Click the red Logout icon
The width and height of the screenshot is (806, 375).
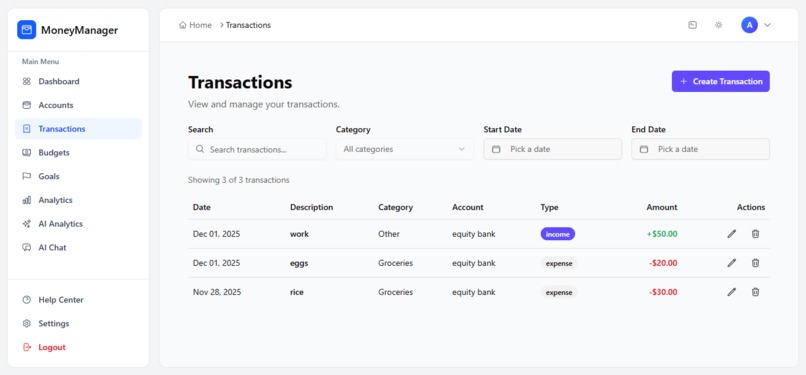[x=27, y=347]
